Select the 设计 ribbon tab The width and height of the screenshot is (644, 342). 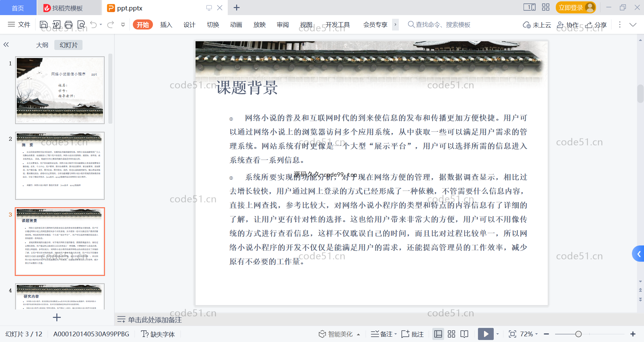pos(189,24)
